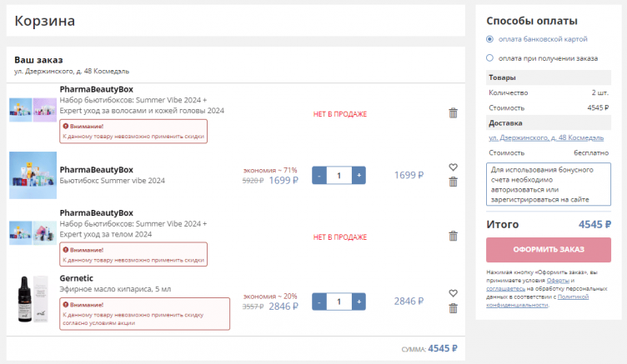Select payment by bank card
Viewport: 627px width, 364px height.
tap(490, 39)
